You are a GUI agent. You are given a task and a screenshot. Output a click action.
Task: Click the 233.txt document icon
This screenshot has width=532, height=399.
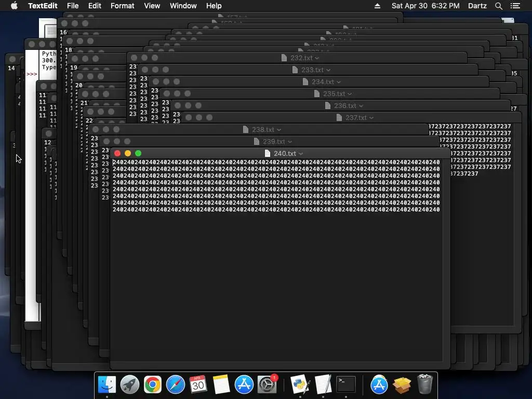(295, 70)
